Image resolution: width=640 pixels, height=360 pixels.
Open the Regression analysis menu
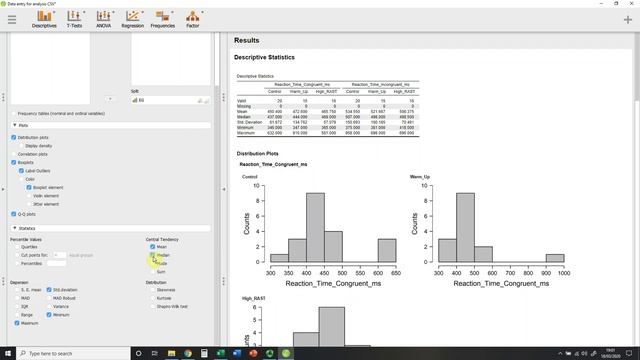pyautogui.click(x=132, y=19)
